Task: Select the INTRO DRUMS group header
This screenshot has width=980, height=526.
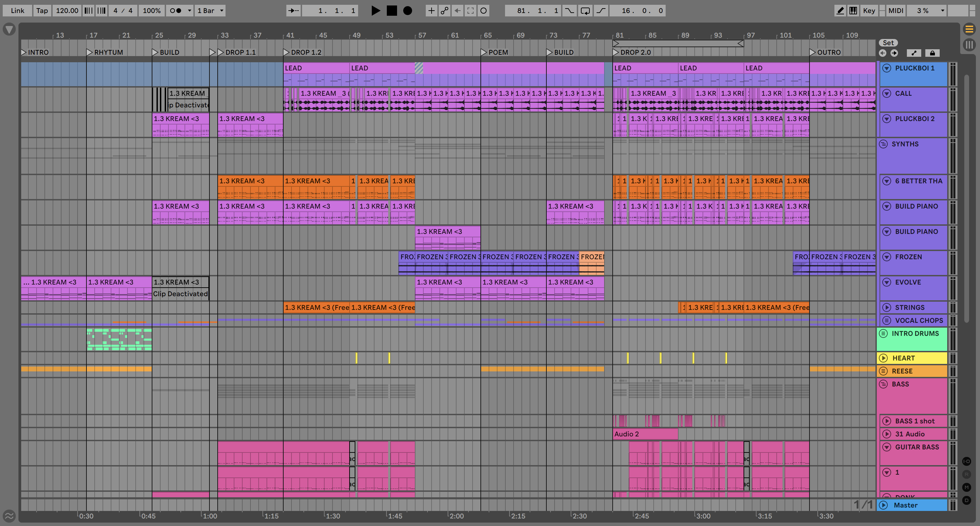Action: (912, 339)
